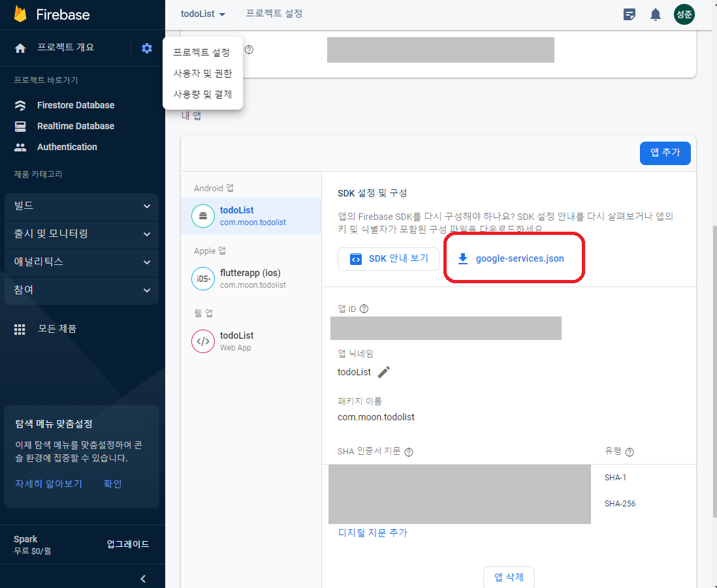Click 확인 in navigation notice
Viewport: 717px width, 588px height.
click(x=112, y=484)
